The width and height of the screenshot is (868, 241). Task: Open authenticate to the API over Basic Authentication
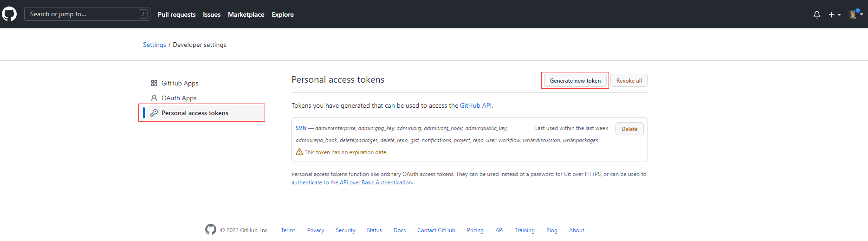352,182
